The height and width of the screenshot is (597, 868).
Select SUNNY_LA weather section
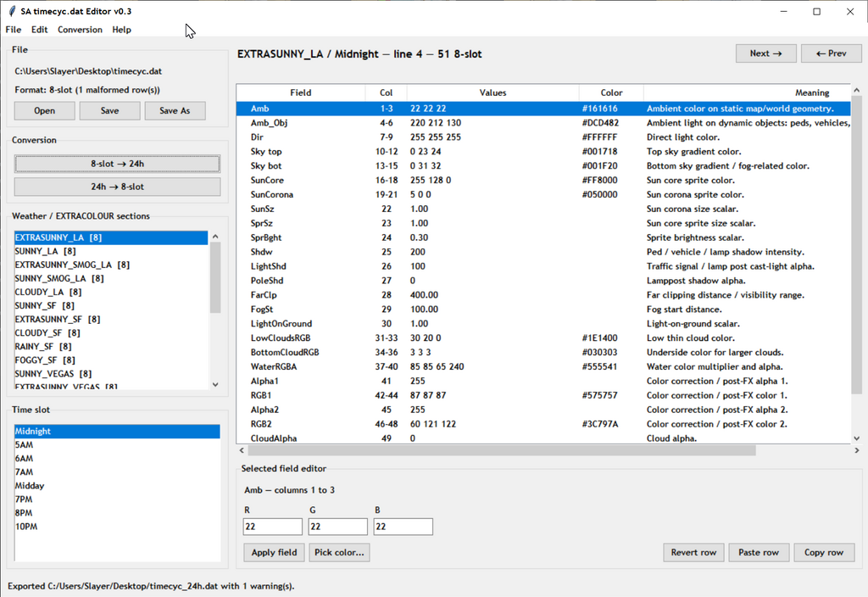[x=111, y=251]
